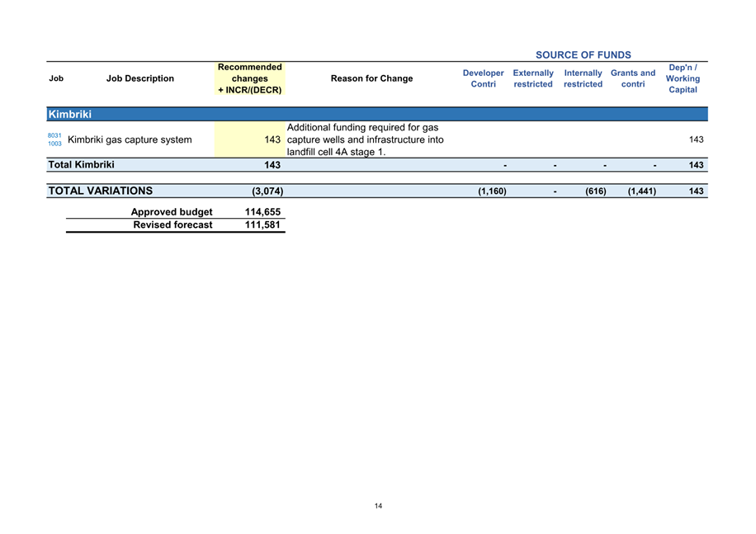Select the Grants and contri header

tap(632, 79)
